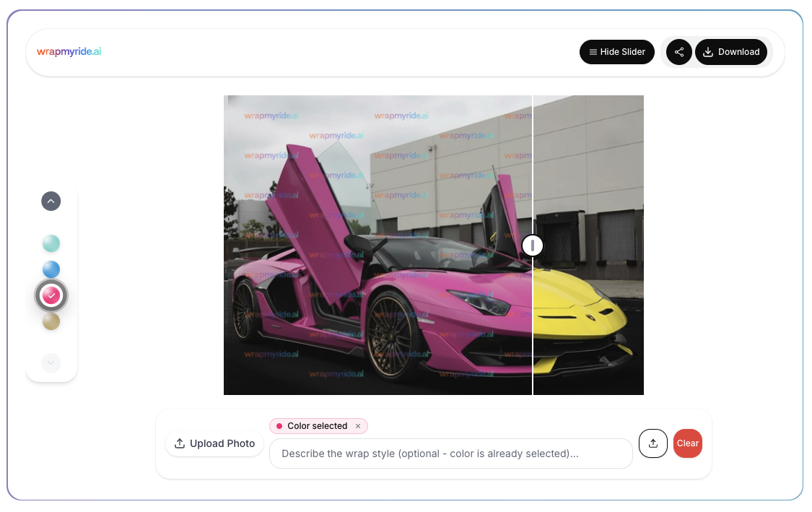
Task: Collapse the color palette with up chevron
Action: pos(51,201)
